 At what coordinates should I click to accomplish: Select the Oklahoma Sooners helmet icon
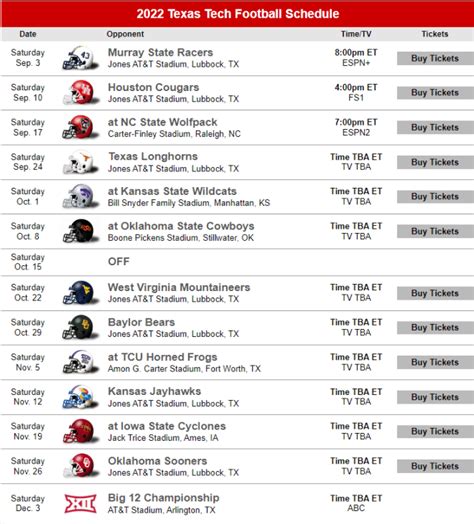[81, 466]
